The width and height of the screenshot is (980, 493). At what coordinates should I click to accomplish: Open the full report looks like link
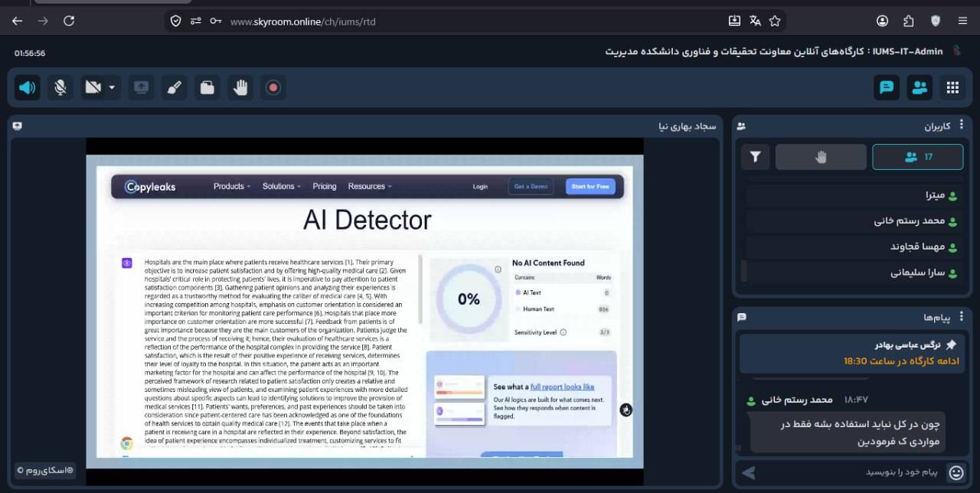562,387
